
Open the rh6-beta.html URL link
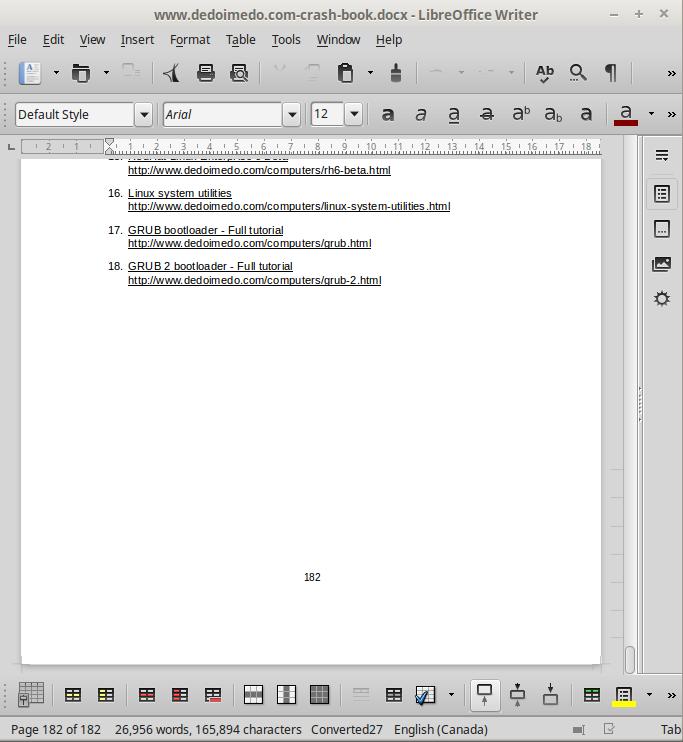tap(259, 170)
